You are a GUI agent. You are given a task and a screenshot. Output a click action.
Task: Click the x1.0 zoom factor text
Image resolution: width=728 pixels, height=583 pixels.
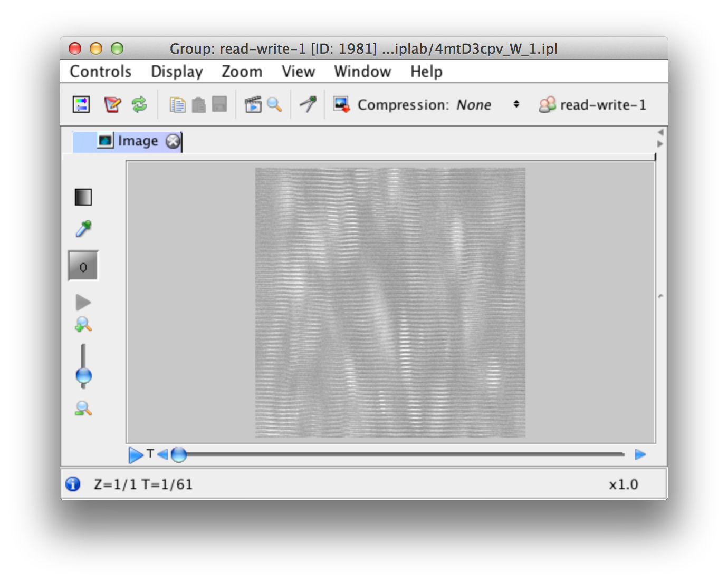[x=624, y=484]
